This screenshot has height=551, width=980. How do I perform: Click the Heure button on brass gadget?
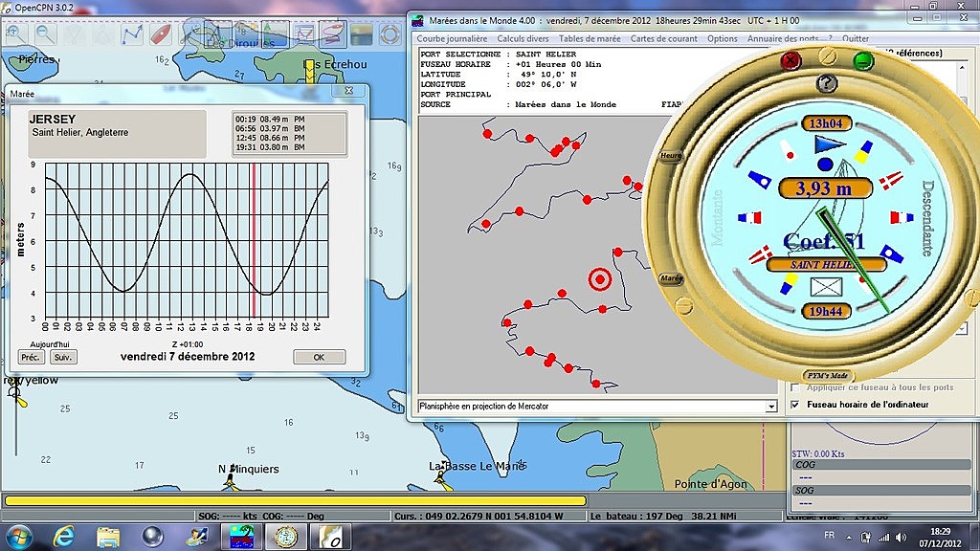click(671, 156)
